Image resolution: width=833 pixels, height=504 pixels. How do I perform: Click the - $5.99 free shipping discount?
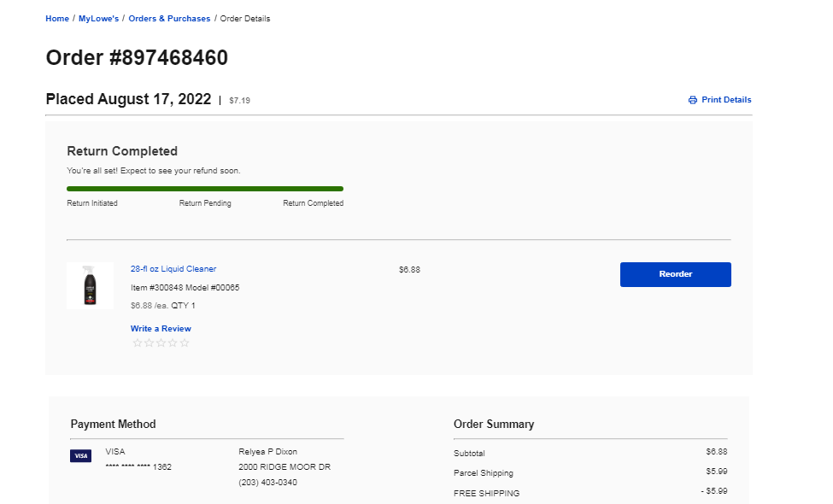pyautogui.click(x=714, y=490)
